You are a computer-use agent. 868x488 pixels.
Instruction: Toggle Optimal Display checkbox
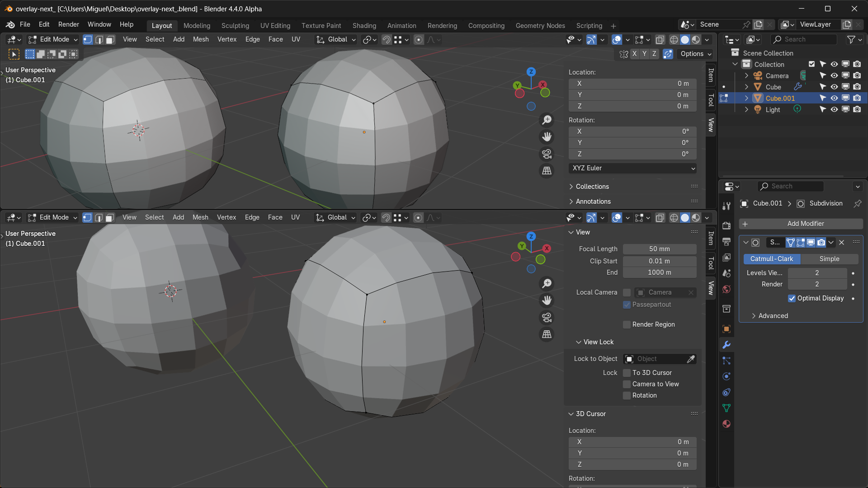792,298
